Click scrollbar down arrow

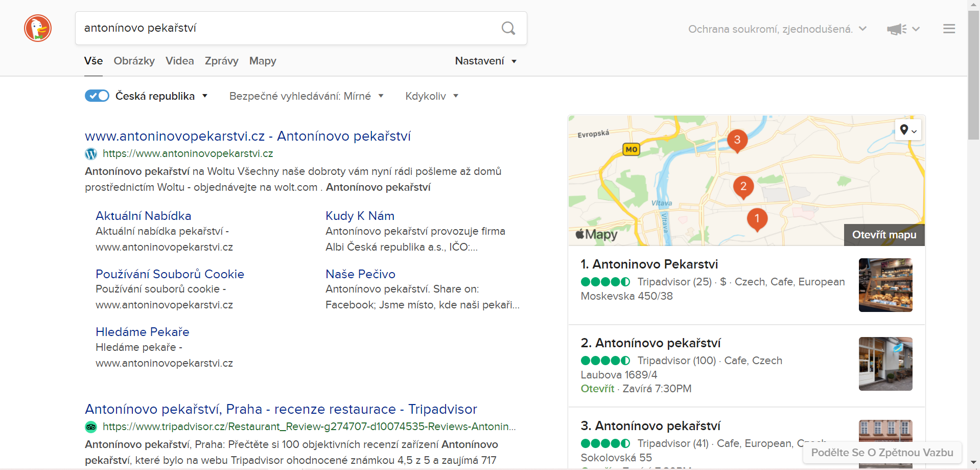tap(973, 463)
